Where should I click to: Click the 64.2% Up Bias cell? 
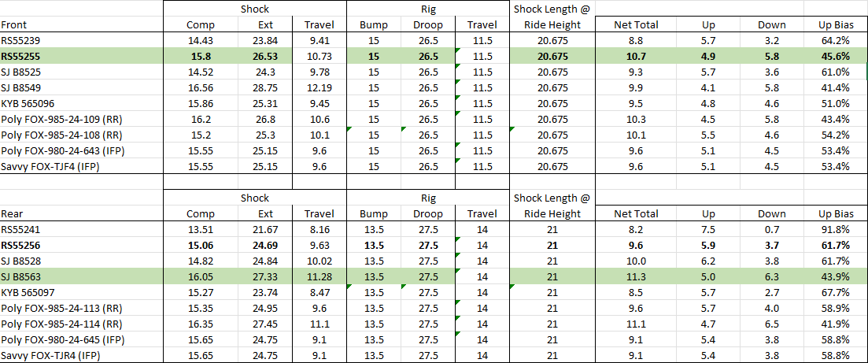pos(834,40)
